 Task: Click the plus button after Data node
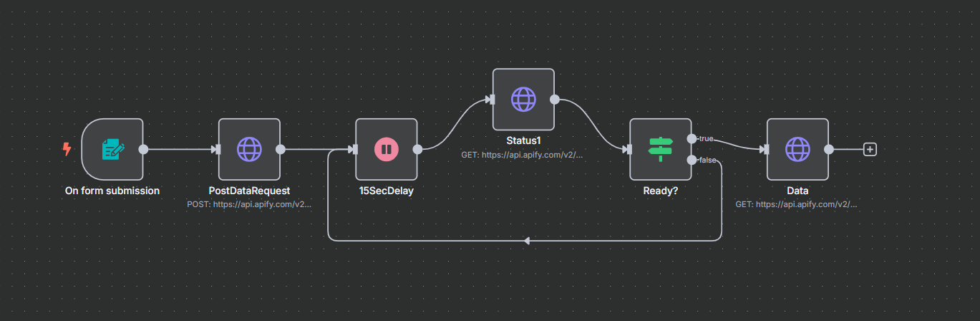[x=870, y=150]
